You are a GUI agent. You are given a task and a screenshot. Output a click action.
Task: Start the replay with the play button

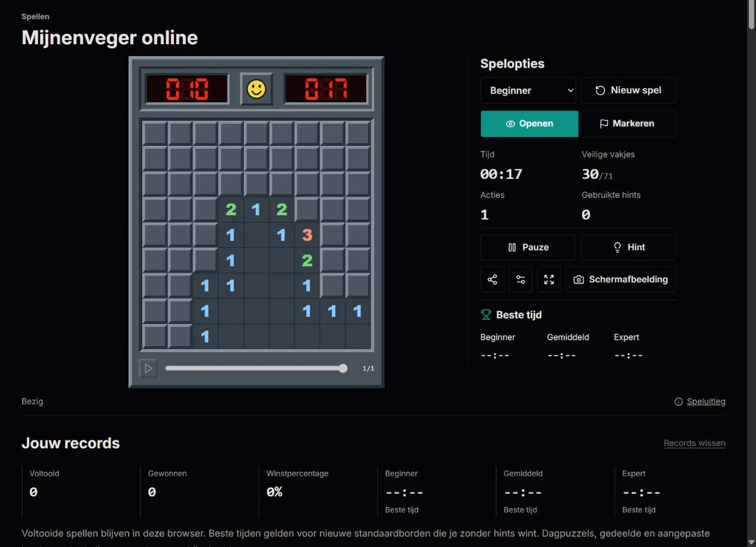[148, 369]
